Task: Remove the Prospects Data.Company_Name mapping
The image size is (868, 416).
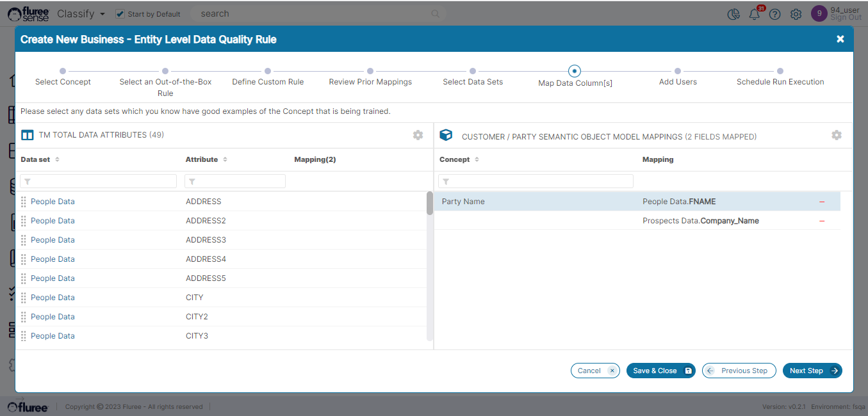Action: 822,221
